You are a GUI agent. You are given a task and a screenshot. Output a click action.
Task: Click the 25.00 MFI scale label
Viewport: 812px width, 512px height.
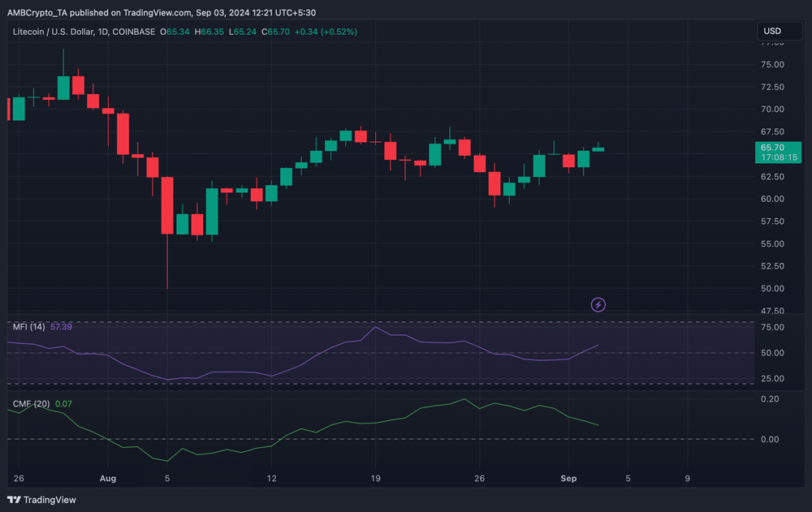[772, 378]
